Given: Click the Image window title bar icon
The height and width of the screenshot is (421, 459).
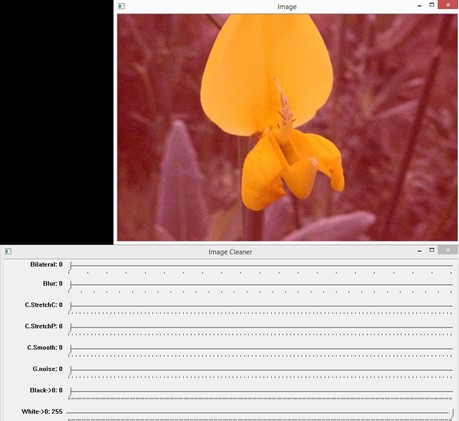Looking at the screenshot, I should coord(122,6).
